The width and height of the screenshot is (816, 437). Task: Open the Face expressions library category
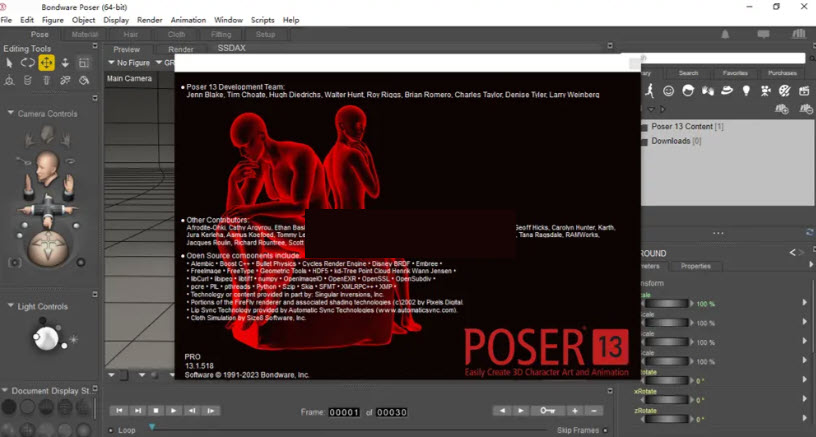point(669,91)
